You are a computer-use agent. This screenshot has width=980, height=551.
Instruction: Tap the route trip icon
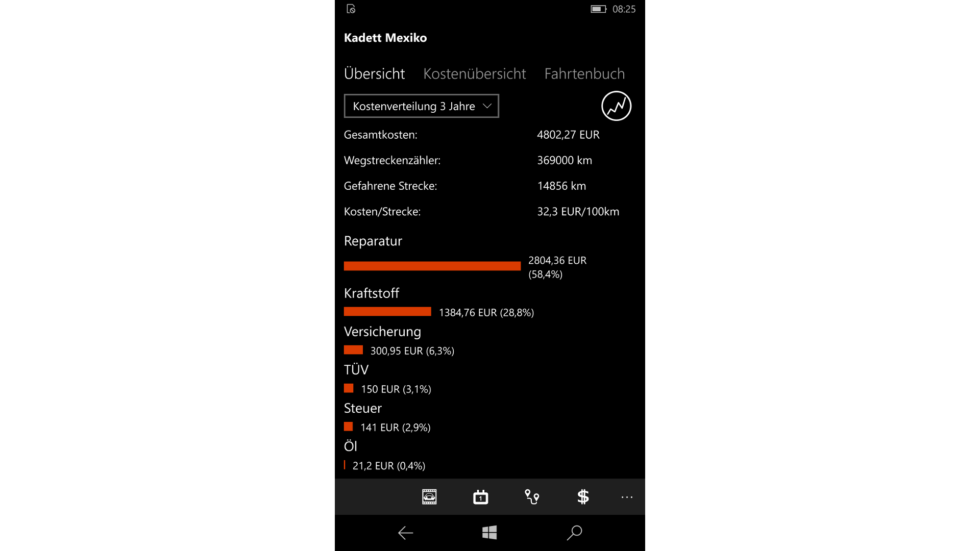(532, 496)
